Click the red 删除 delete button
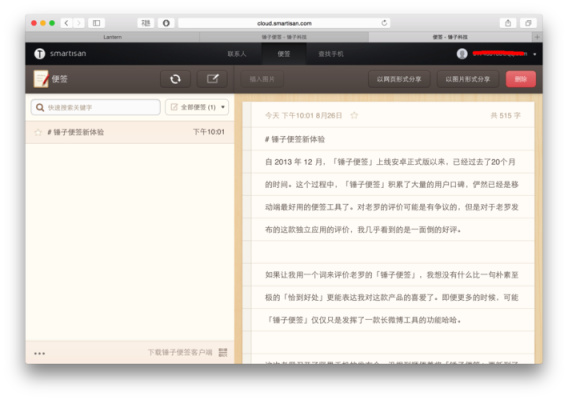568x400 pixels. click(x=521, y=79)
